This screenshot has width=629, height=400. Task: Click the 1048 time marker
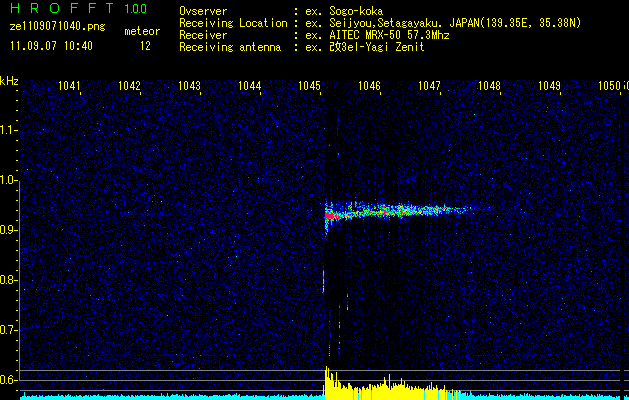point(489,87)
